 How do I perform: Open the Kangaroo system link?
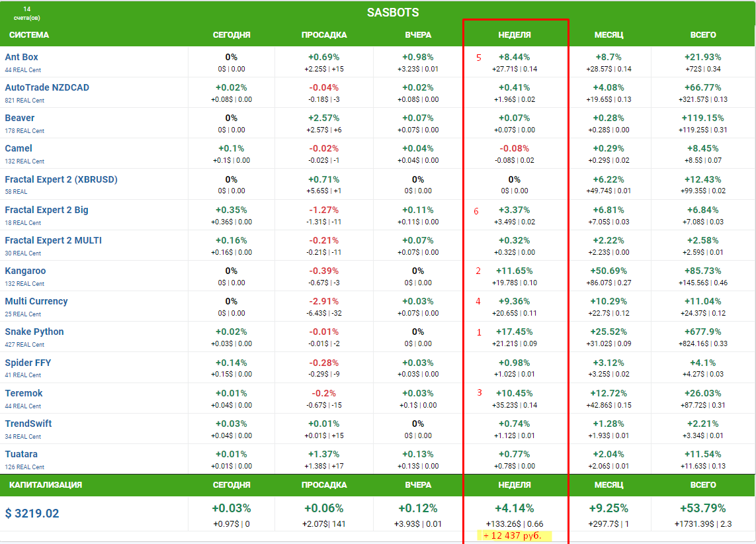point(25,271)
